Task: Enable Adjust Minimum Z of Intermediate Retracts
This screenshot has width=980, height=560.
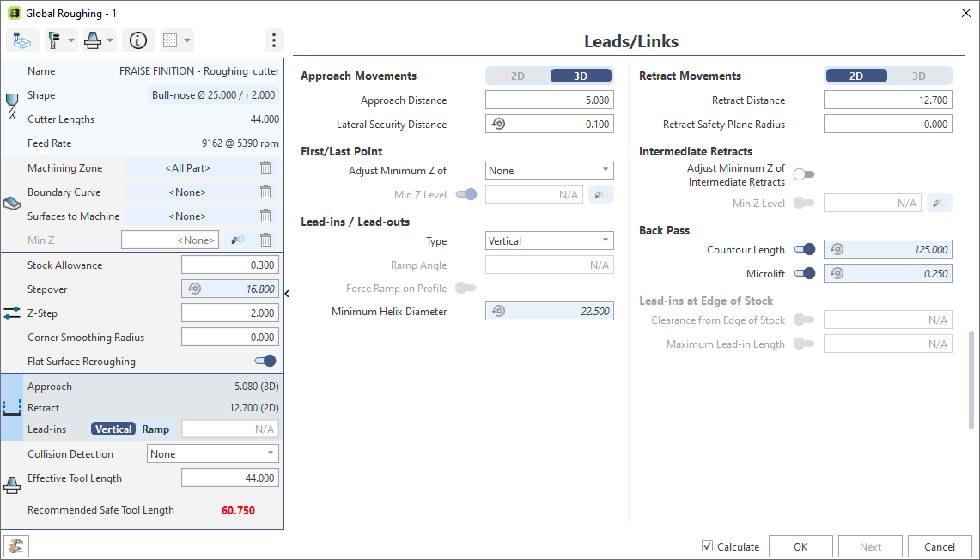Action: (x=804, y=174)
